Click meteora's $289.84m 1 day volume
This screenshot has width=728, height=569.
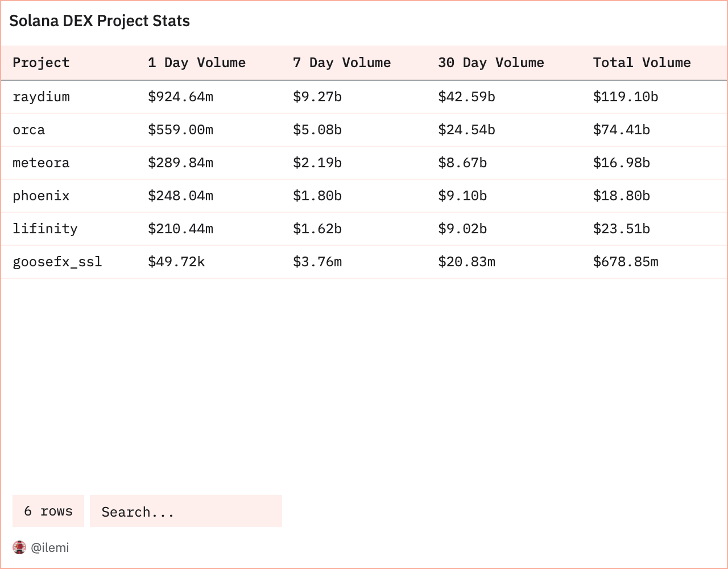(x=181, y=163)
